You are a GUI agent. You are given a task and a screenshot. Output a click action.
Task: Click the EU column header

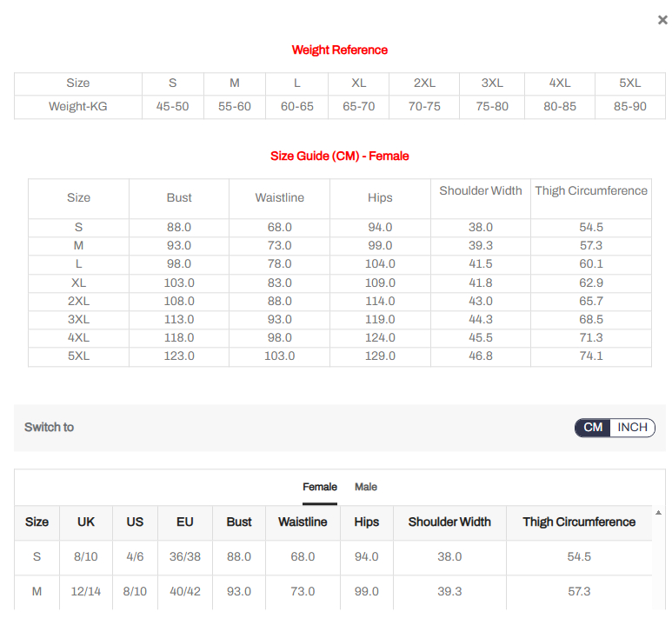coord(185,522)
